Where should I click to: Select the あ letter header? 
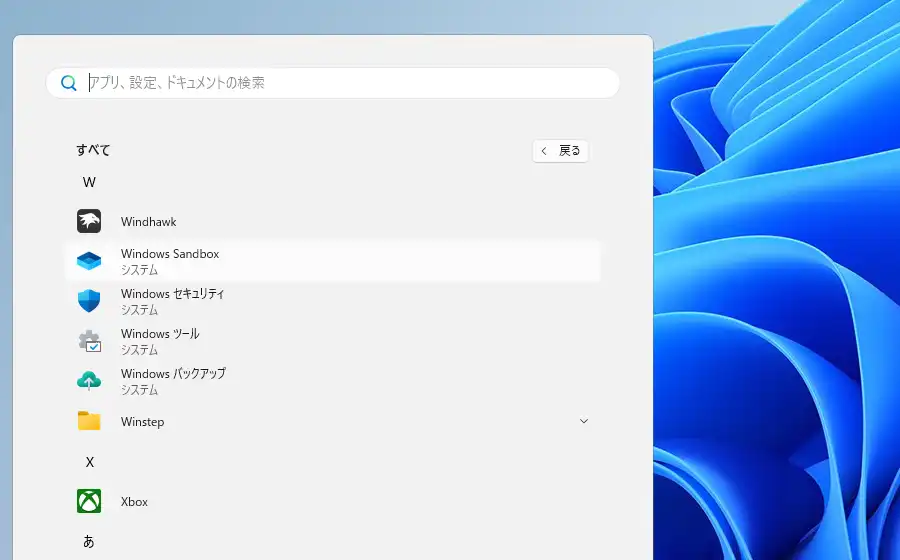click(x=89, y=541)
